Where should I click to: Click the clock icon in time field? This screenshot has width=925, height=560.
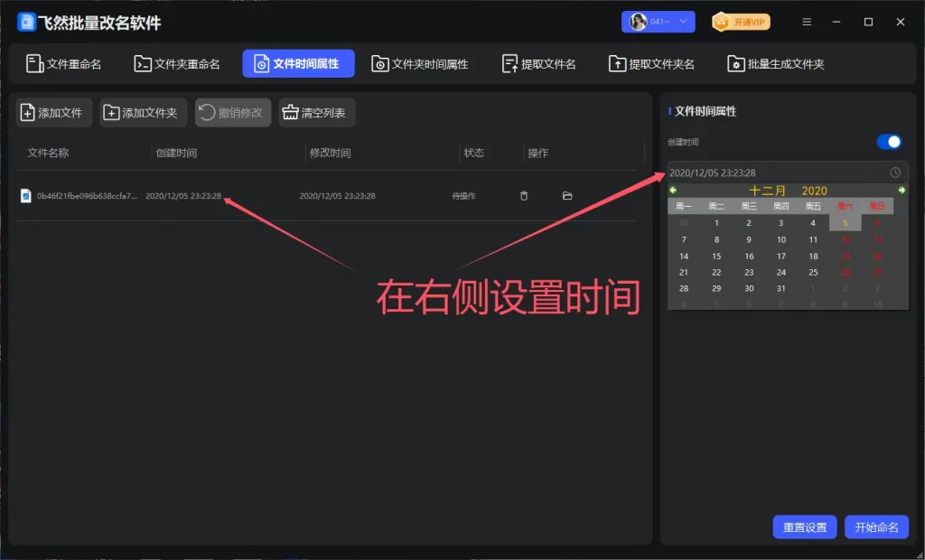(895, 173)
